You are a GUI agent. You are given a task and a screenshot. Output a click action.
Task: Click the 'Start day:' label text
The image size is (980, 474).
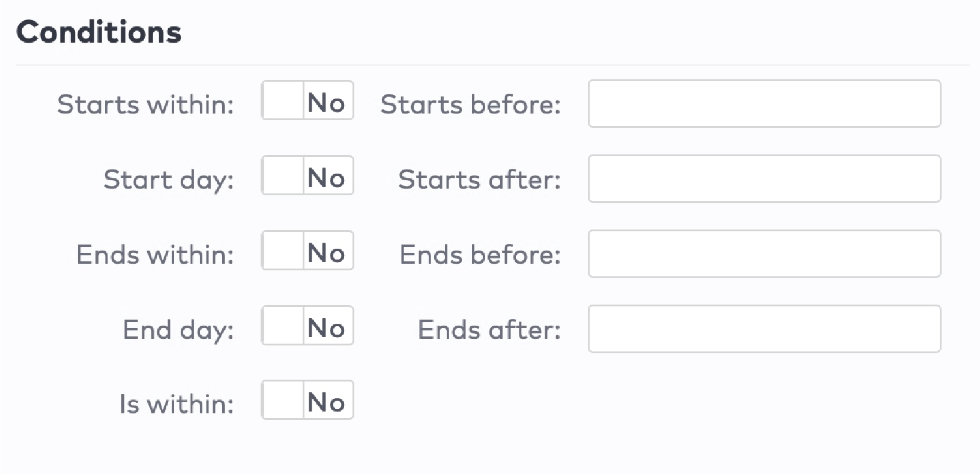[x=169, y=180]
